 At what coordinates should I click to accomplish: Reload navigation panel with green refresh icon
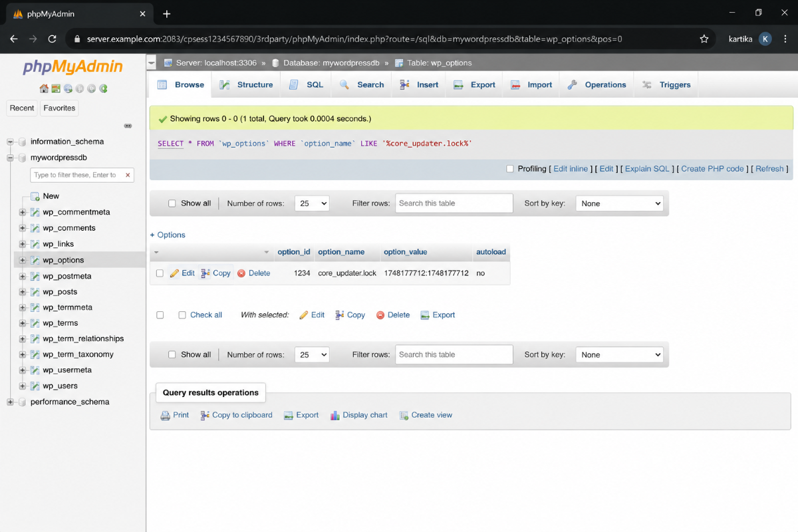pos(104,88)
